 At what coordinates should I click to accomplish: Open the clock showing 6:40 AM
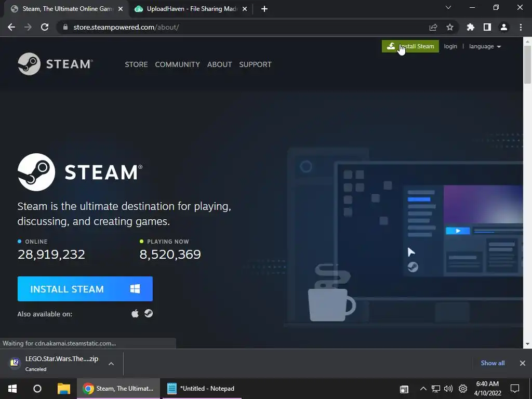click(x=487, y=389)
